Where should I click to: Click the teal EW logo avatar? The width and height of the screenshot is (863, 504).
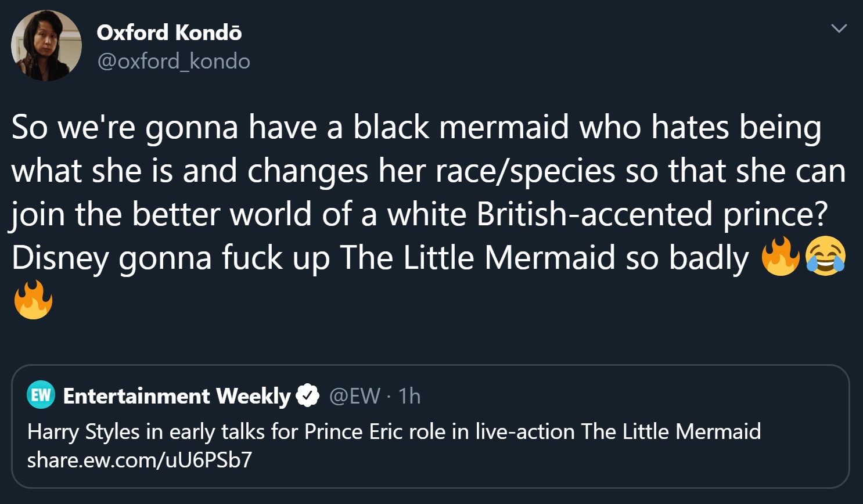(41, 395)
